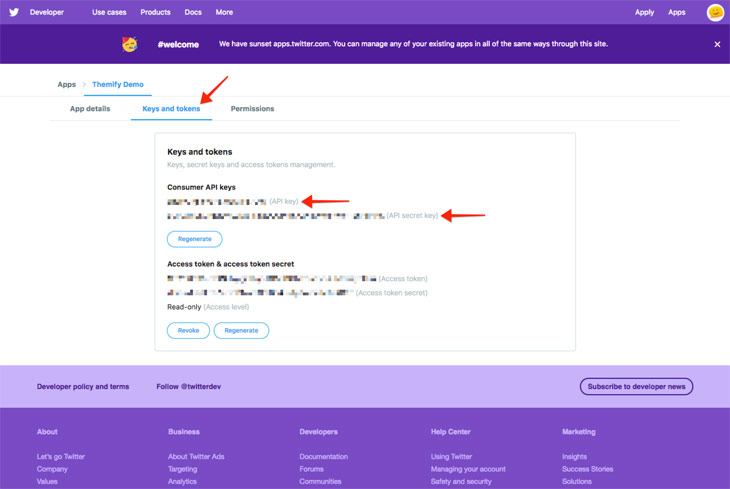The height and width of the screenshot is (489, 730).
Task: Open the Company footer link
Action: pyautogui.click(x=52, y=469)
